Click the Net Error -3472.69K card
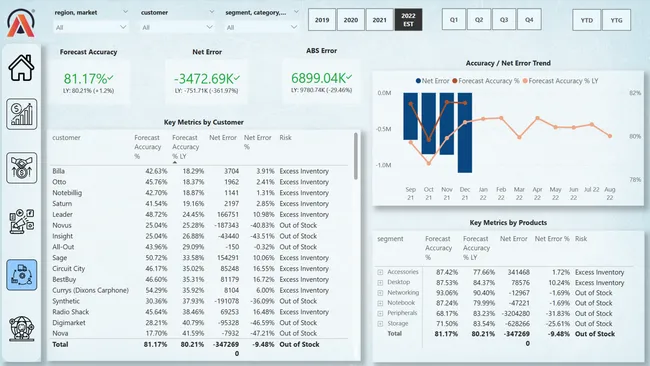Screen dimensions: 650x366 206,82
